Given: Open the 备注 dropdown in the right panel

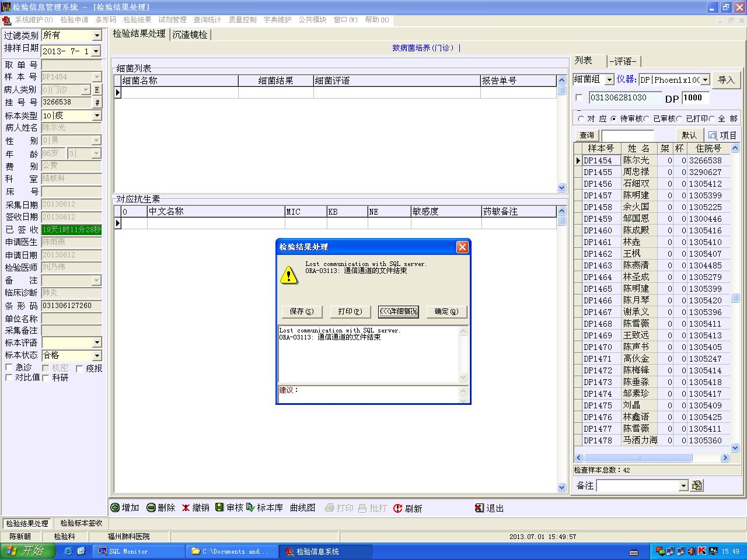Looking at the screenshot, I should click(x=683, y=486).
